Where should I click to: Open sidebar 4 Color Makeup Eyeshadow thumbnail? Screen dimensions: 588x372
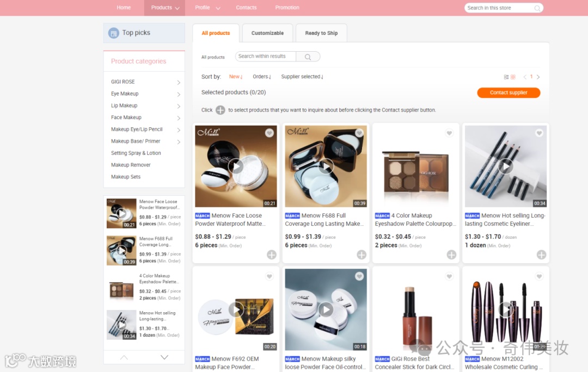tap(121, 288)
